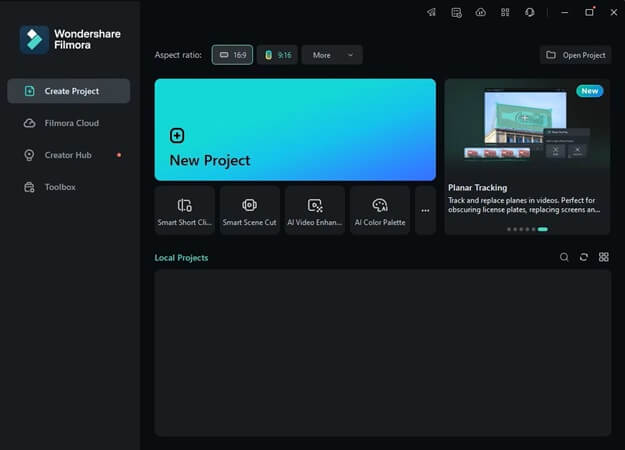Open the task list icon in title bar
The height and width of the screenshot is (450, 625).
pos(456,12)
